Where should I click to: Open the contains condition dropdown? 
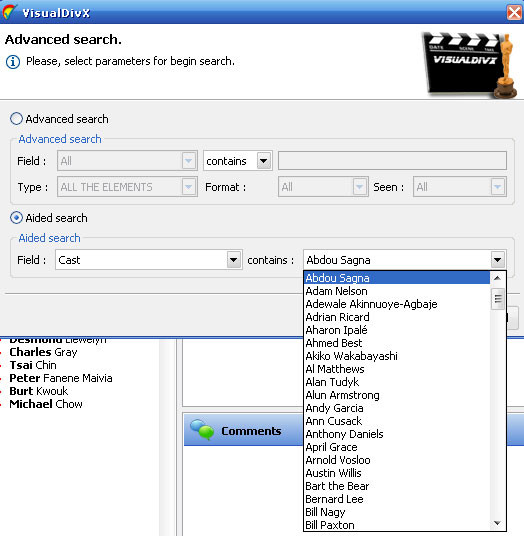click(264, 161)
